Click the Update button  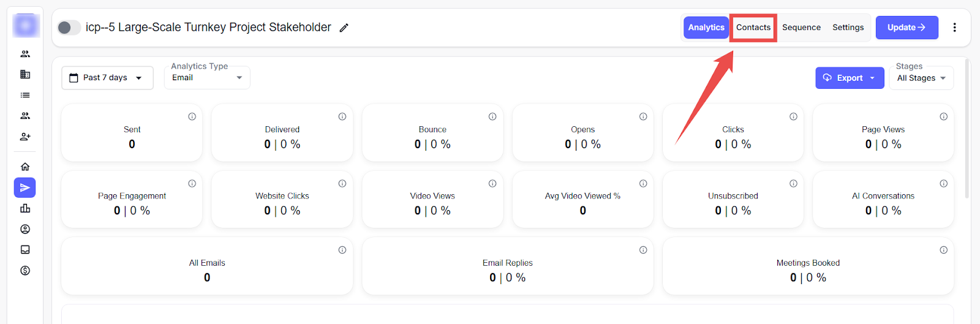[x=907, y=28]
